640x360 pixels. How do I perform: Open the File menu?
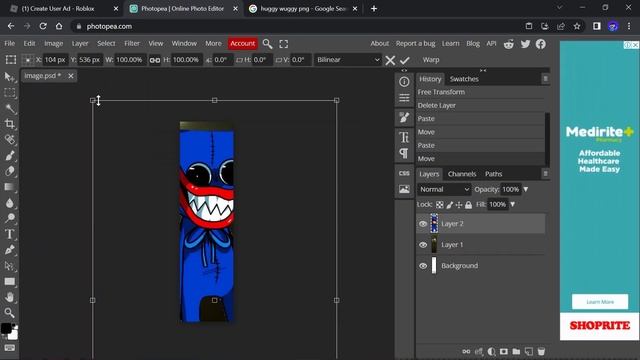pyautogui.click(x=9, y=43)
